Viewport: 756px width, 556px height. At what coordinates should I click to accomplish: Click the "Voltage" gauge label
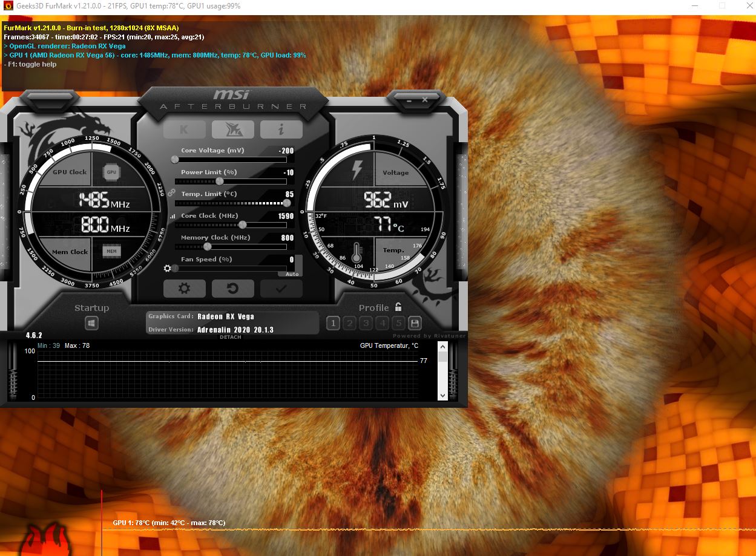point(396,172)
